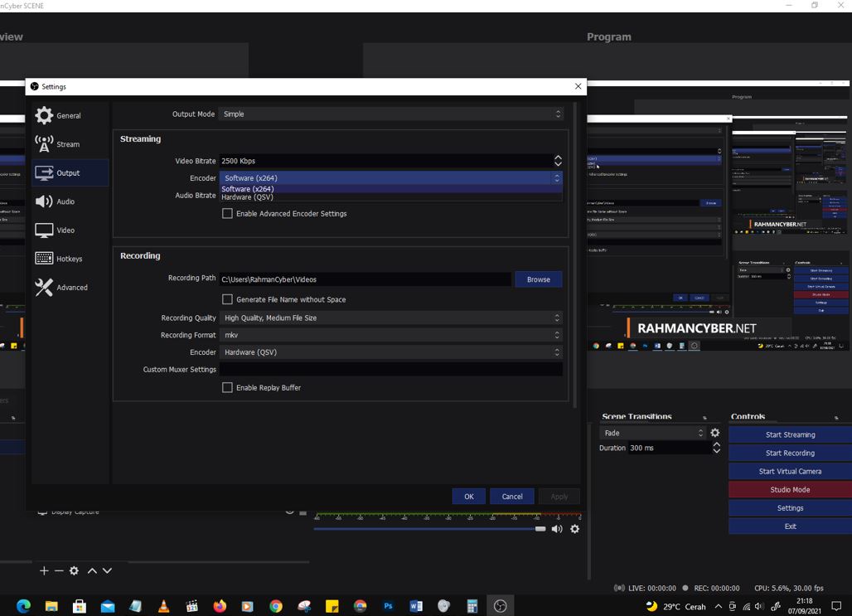Viewport: 852px width, 616px height.
Task: Open the Fade transition properties gear
Action: coord(714,432)
